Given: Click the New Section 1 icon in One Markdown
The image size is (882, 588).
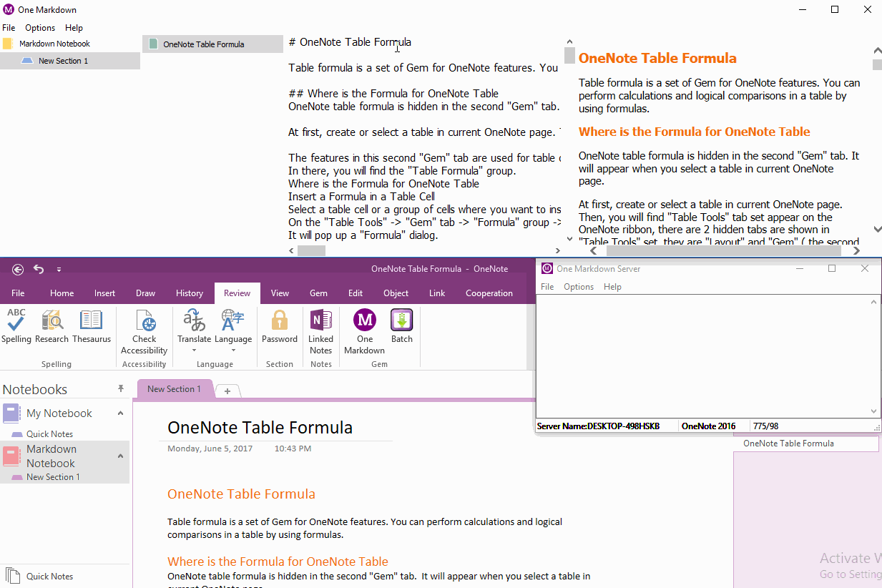Looking at the screenshot, I should point(27,61).
